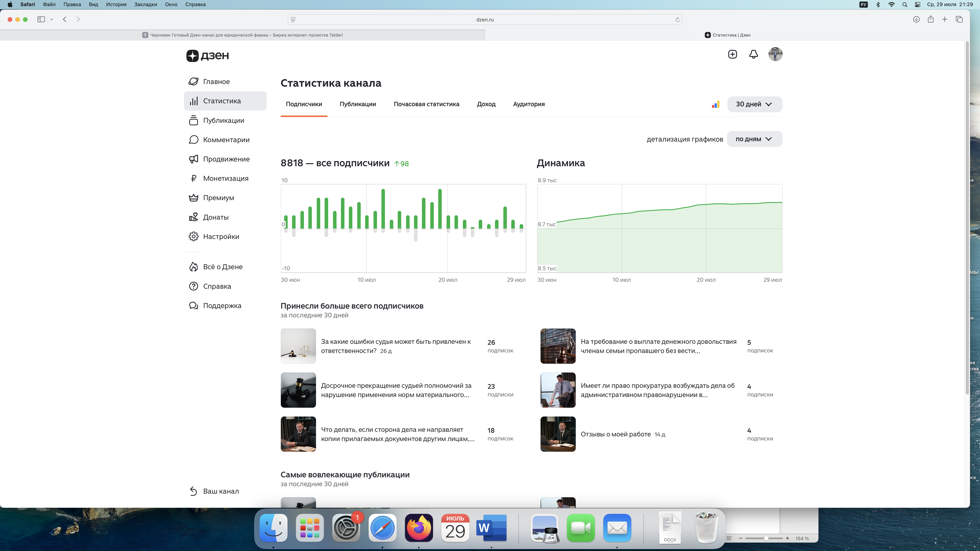
Task: Click thumbnail of scales and gavel article
Action: pyautogui.click(x=298, y=346)
